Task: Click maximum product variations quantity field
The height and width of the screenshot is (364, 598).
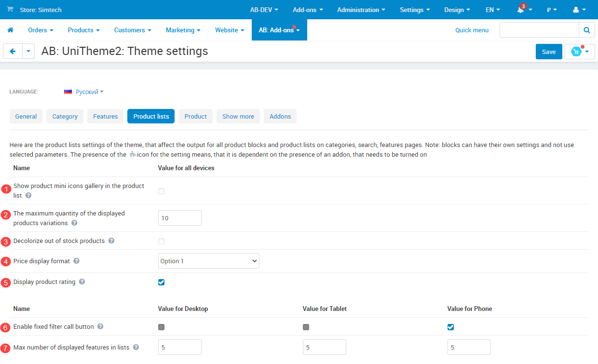Action: [x=180, y=218]
